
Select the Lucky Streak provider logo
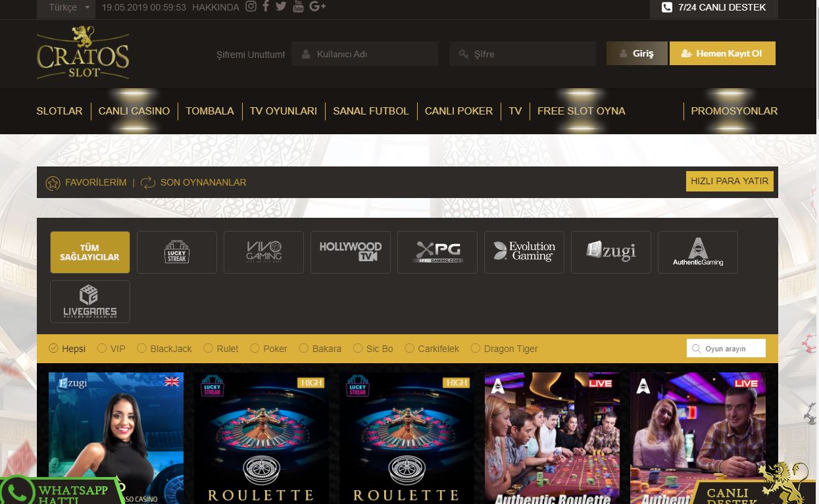point(177,252)
